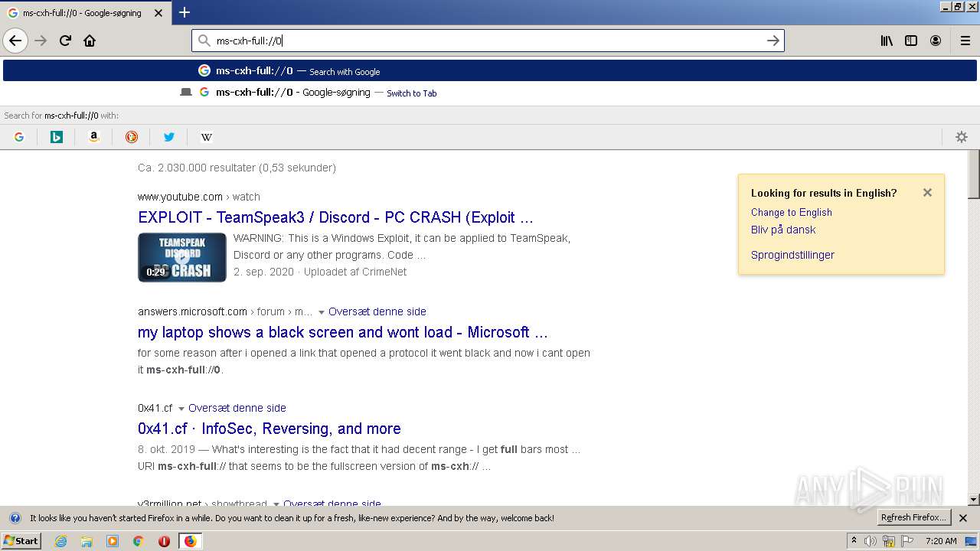This screenshot has width=980, height=551.
Task: Open the EXPLOIT TeamSpeak3 Discord result
Action: (335, 217)
